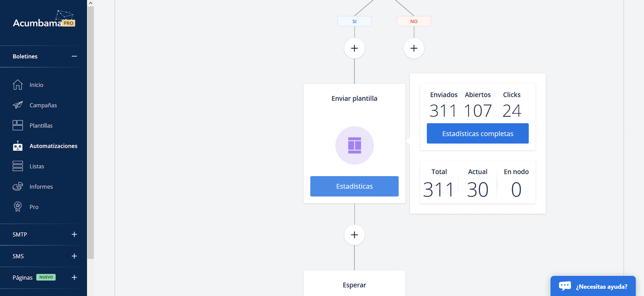
Task: Add a step under the SI branch
Action: [354, 48]
